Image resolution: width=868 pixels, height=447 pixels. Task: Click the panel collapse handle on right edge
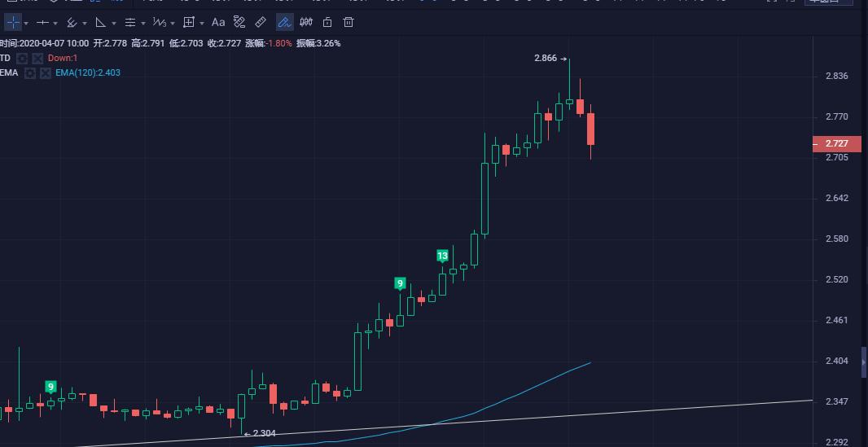(x=864, y=362)
